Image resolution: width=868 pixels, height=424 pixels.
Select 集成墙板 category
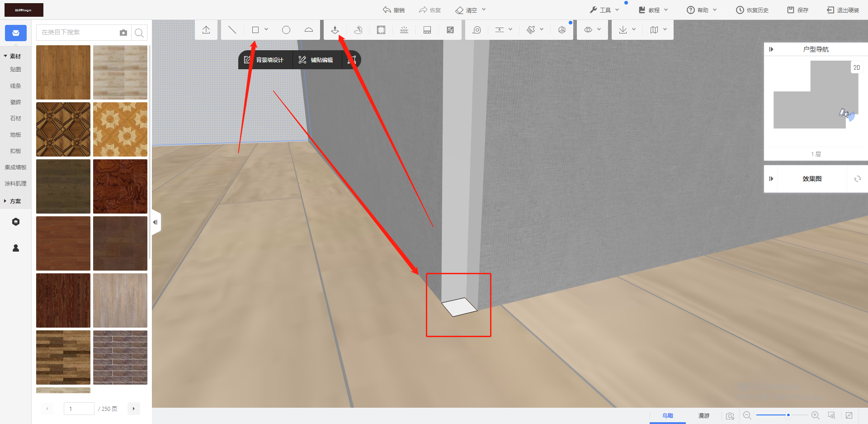[x=16, y=167]
